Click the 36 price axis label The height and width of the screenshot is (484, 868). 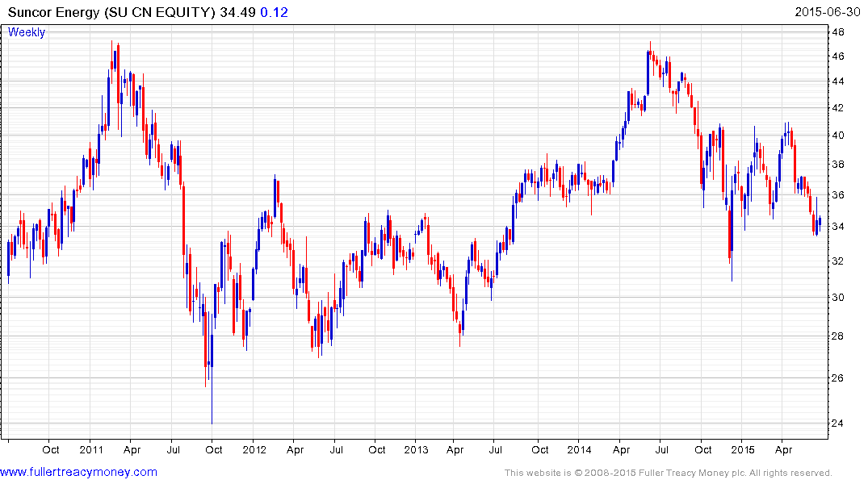click(838, 195)
